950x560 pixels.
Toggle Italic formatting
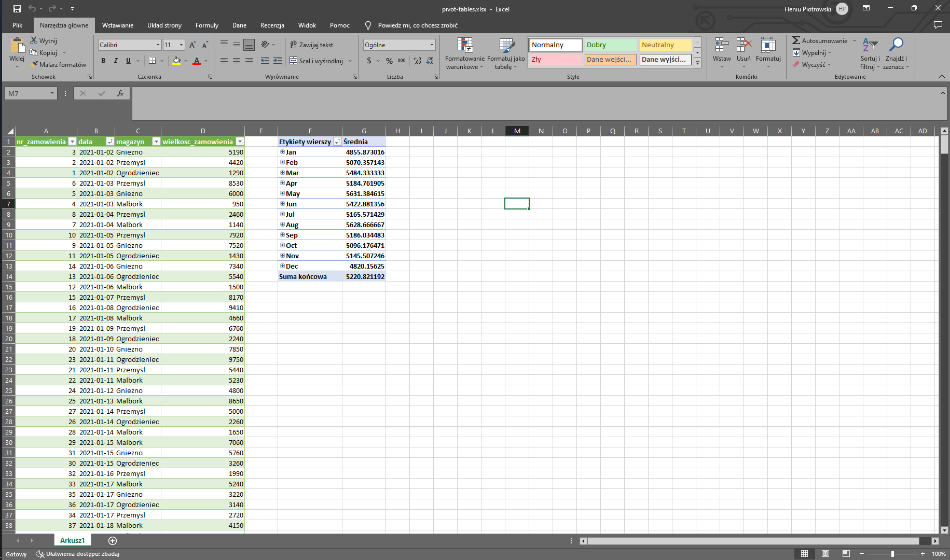click(x=116, y=61)
